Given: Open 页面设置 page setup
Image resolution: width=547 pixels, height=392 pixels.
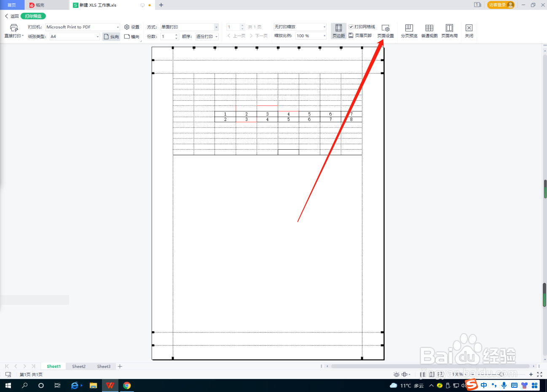Looking at the screenshot, I should [386, 31].
